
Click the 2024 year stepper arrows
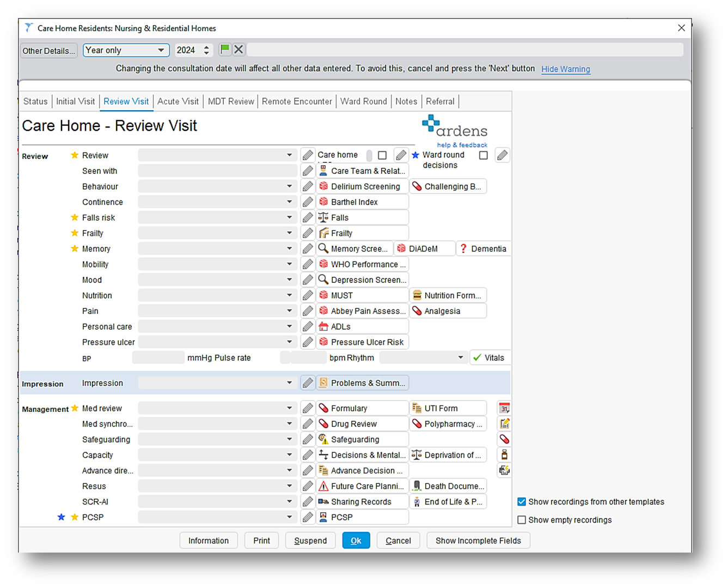[206, 50]
